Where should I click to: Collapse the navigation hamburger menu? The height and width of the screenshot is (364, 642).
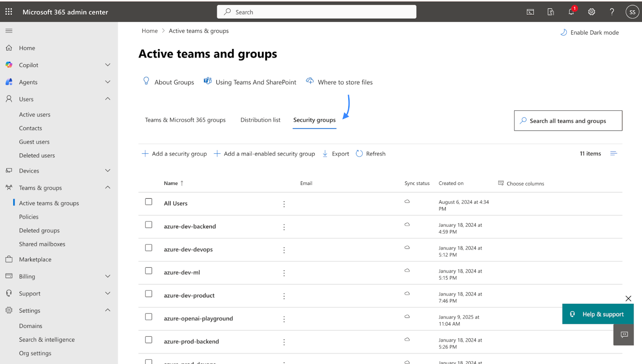pos(9,31)
